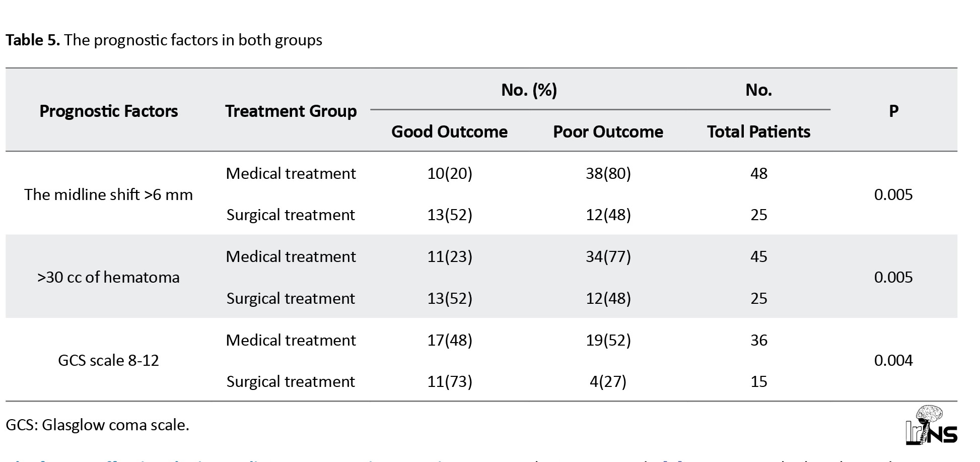
Task: Select the midline shift >6 mm cell
Action: click(108, 194)
